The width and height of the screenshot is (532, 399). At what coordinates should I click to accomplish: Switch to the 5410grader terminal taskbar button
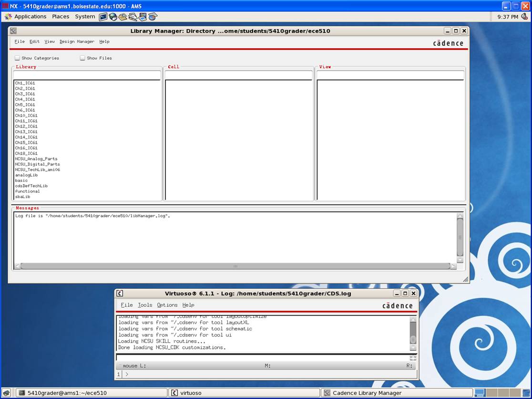[92, 393]
